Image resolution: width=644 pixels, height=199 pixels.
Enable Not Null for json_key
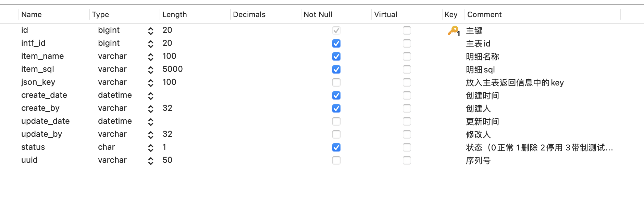[x=336, y=82]
